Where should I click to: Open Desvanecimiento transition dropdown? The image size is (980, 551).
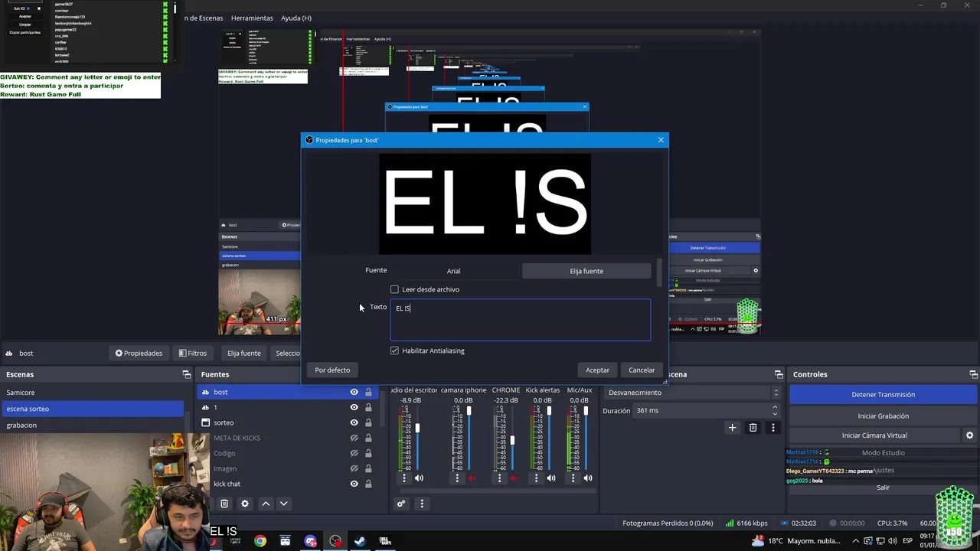click(x=693, y=393)
